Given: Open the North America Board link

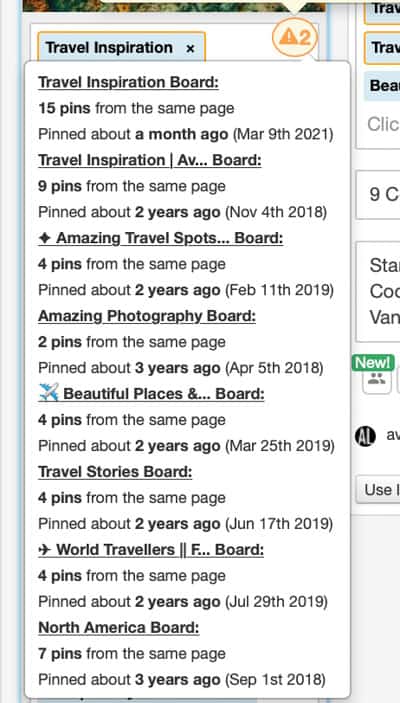Looking at the screenshot, I should point(119,628).
